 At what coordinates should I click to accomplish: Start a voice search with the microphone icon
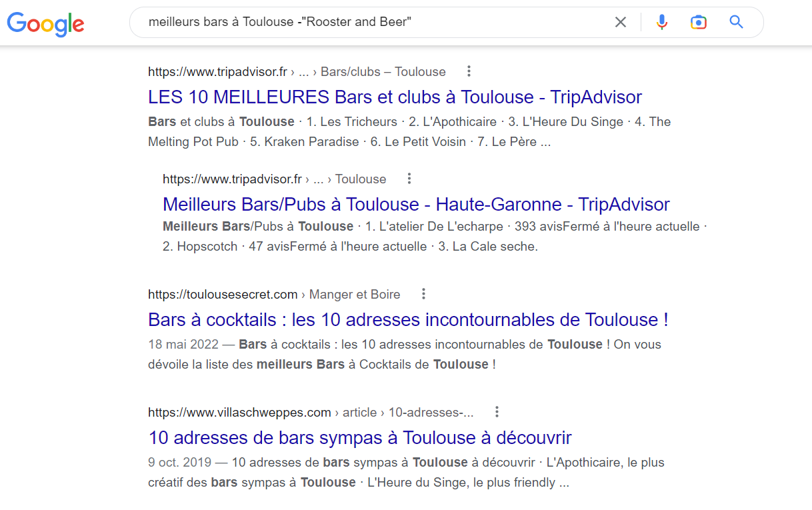(661, 21)
